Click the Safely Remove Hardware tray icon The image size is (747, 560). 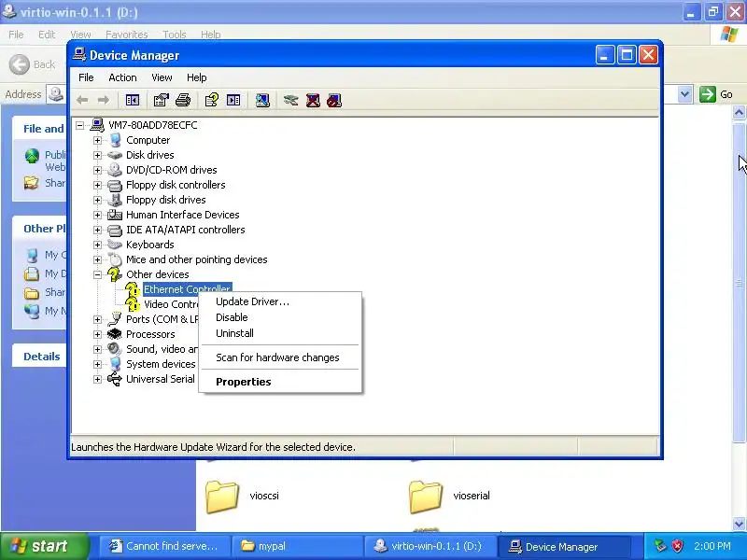tap(660, 546)
